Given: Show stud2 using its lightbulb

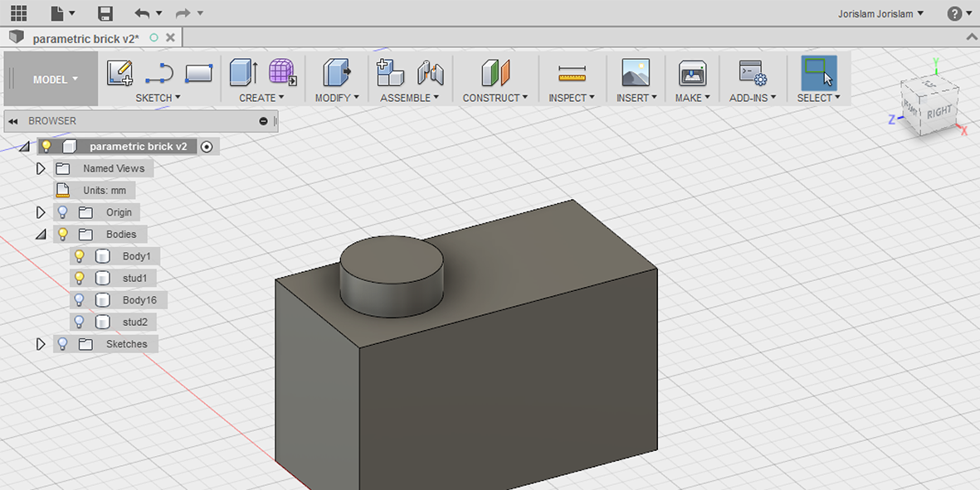Looking at the screenshot, I should (79, 322).
